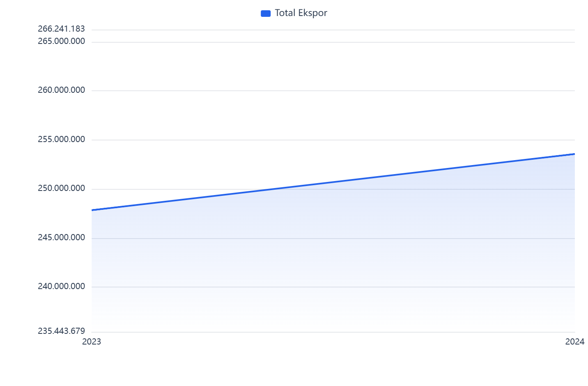Click the 245.000.000 y-axis label
The width and height of the screenshot is (588, 386).
(x=61, y=237)
